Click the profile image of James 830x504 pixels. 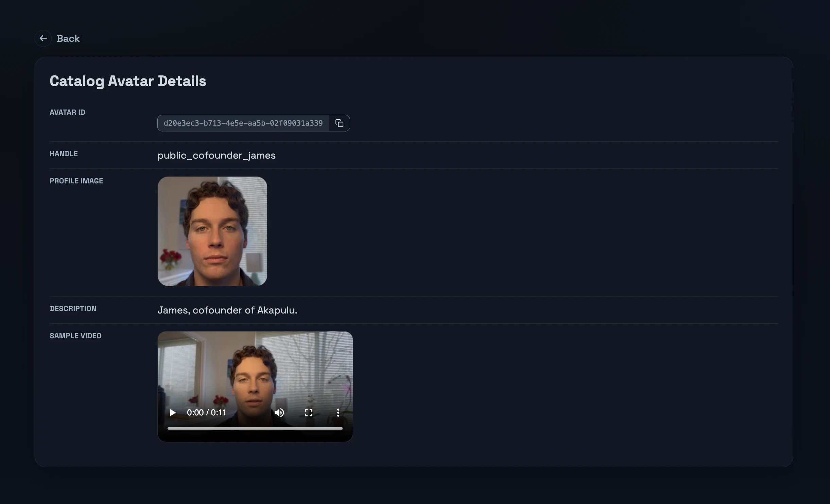click(x=212, y=231)
